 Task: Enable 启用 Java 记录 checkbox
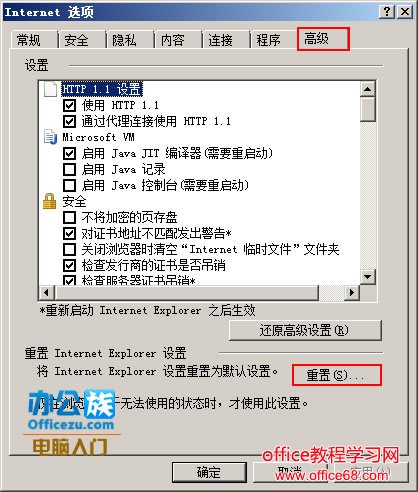click(x=69, y=169)
